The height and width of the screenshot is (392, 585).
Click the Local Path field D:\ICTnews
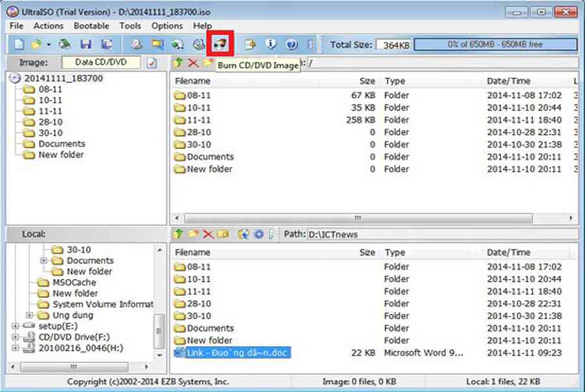442,234
